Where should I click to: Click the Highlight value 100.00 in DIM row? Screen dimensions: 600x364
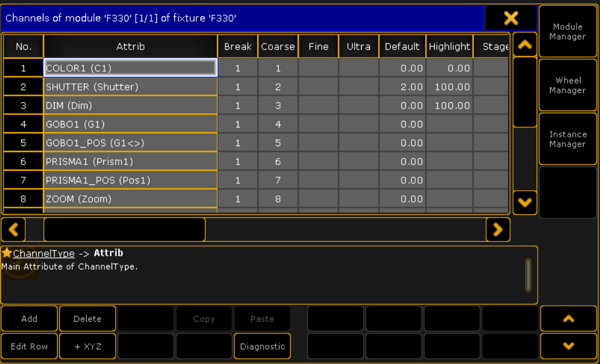click(x=449, y=106)
